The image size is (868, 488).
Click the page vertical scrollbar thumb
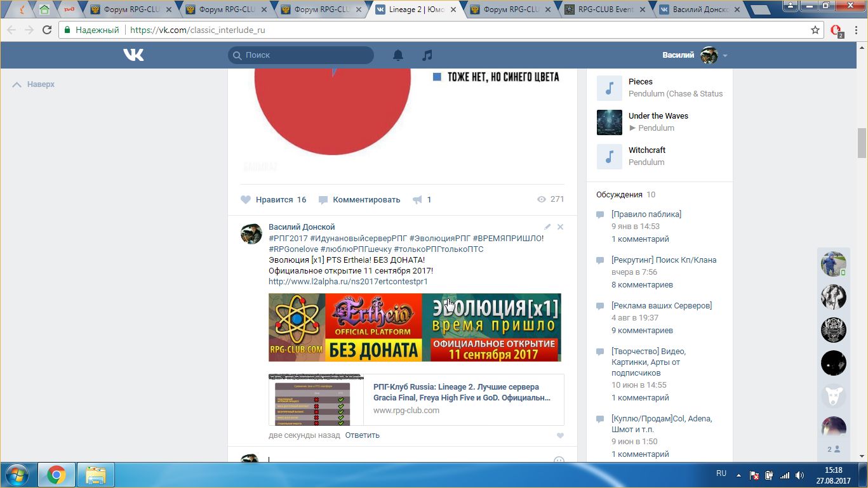pyautogui.click(x=862, y=143)
